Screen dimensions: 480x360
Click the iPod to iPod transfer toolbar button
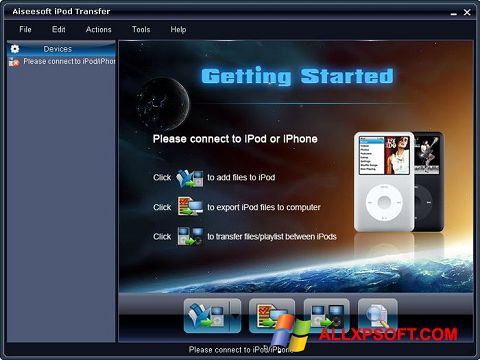pyautogui.click(x=327, y=316)
